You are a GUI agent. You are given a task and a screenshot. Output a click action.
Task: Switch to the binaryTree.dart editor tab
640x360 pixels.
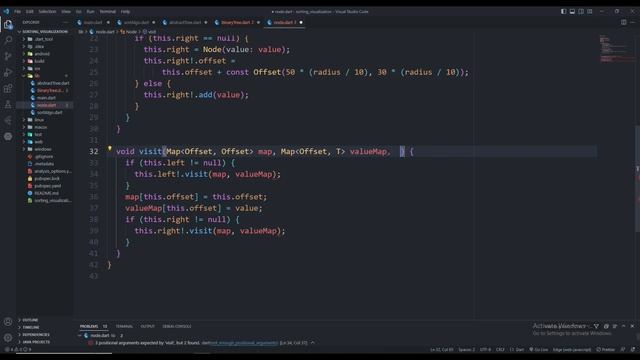tap(237, 22)
